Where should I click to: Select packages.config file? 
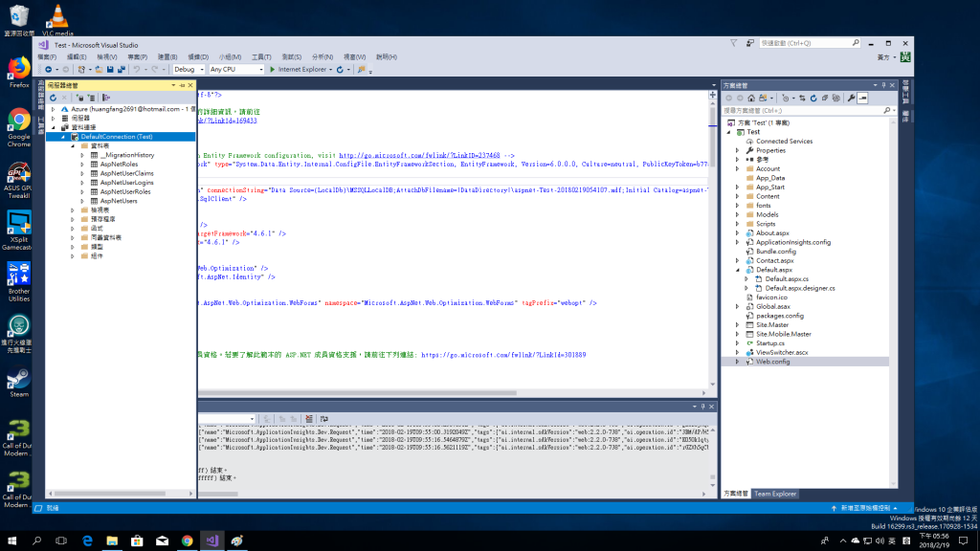(x=779, y=316)
